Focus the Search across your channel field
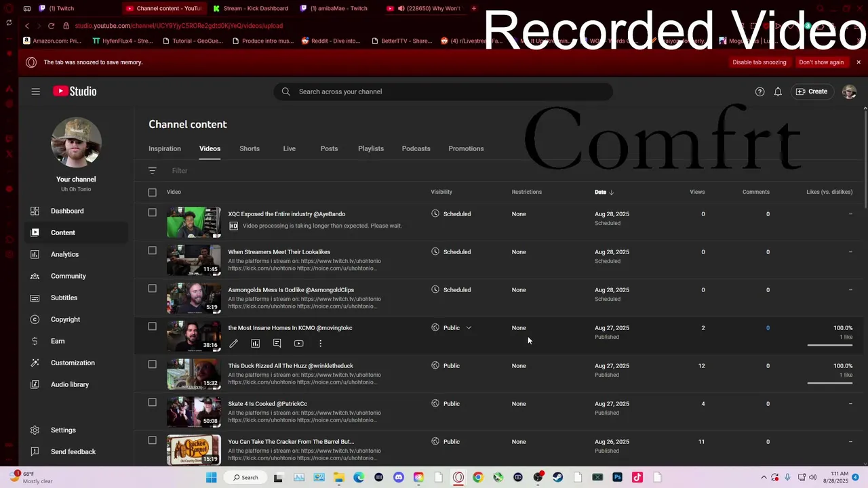868x488 pixels. 443,91
